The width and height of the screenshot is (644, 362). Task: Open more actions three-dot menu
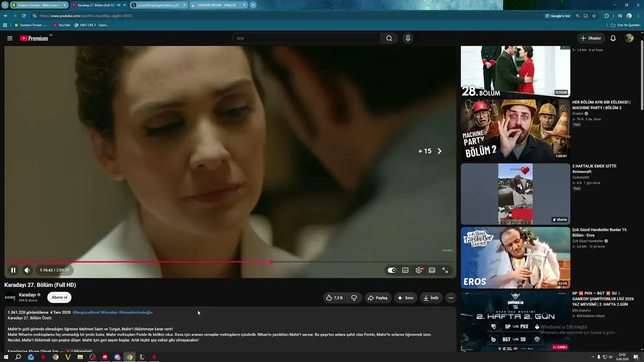click(451, 298)
